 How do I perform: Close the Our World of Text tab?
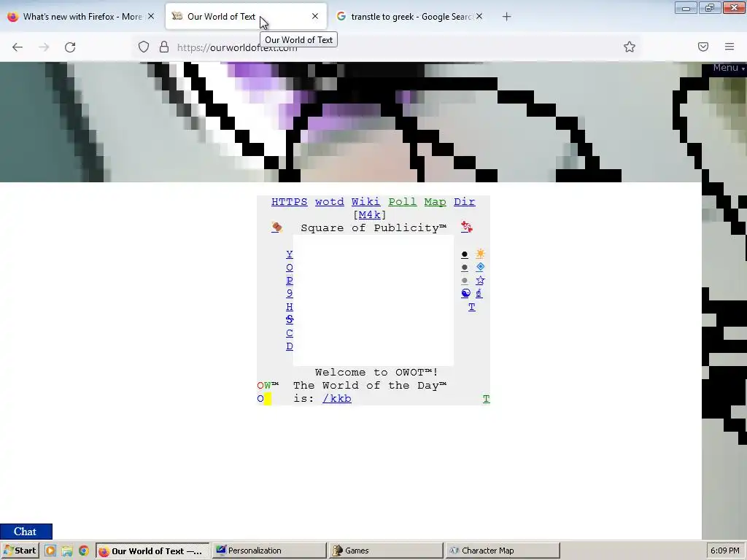click(315, 16)
